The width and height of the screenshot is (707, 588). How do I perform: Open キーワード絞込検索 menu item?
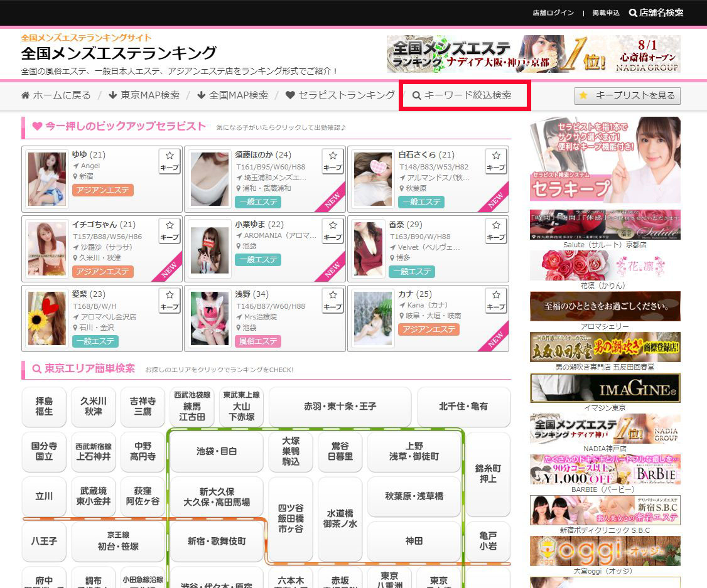[x=462, y=95]
